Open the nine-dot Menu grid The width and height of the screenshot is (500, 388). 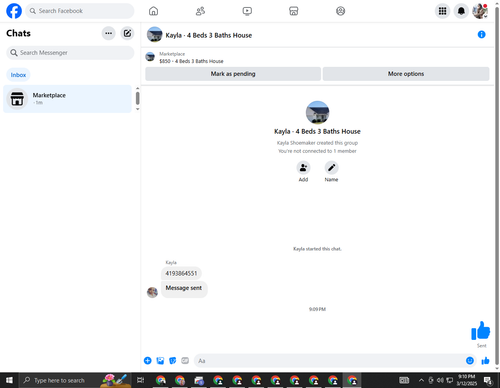(x=442, y=11)
